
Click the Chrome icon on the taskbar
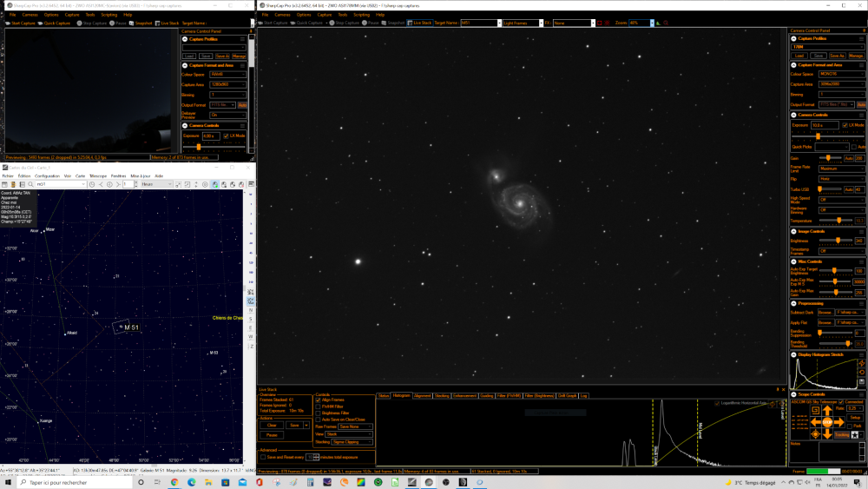click(x=174, y=482)
